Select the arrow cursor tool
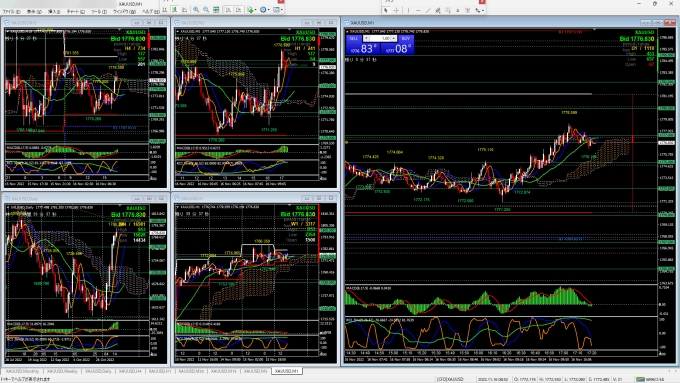The image size is (680, 383). (x=386, y=10)
